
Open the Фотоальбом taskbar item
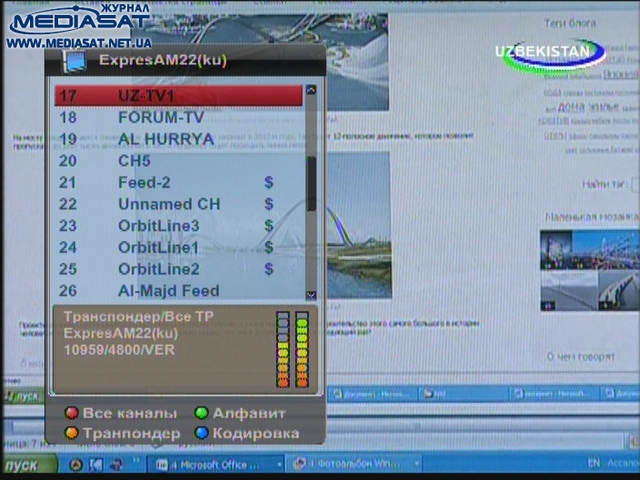(x=353, y=464)
